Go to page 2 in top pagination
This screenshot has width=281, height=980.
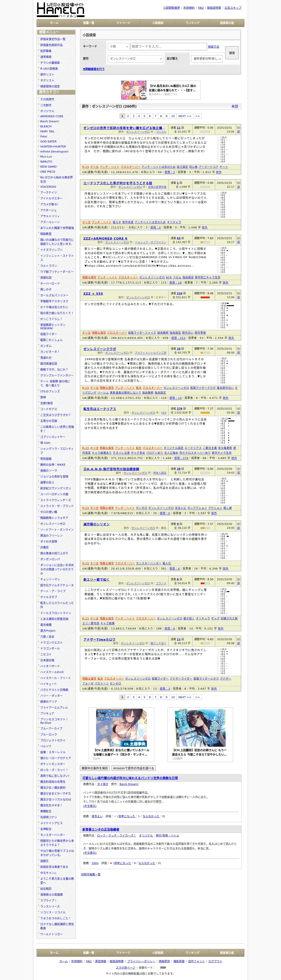[128, 116]
